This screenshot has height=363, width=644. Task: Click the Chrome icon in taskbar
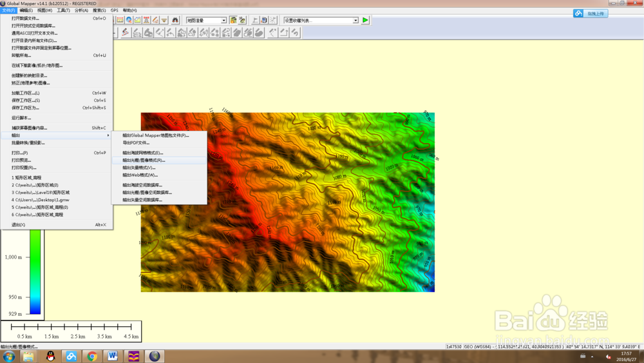(92, 357)
